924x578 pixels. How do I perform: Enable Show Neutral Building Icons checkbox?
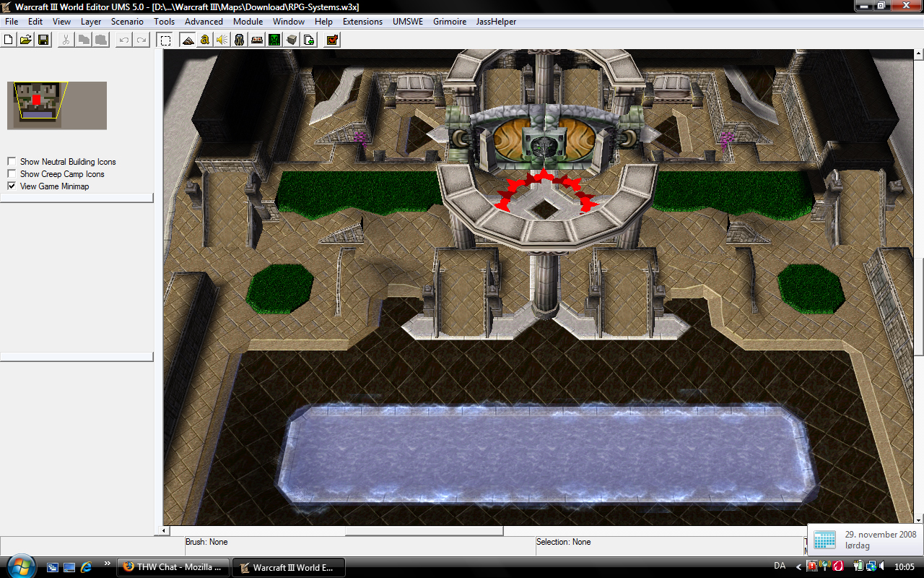pyautogui.click(x=12, y=161)
